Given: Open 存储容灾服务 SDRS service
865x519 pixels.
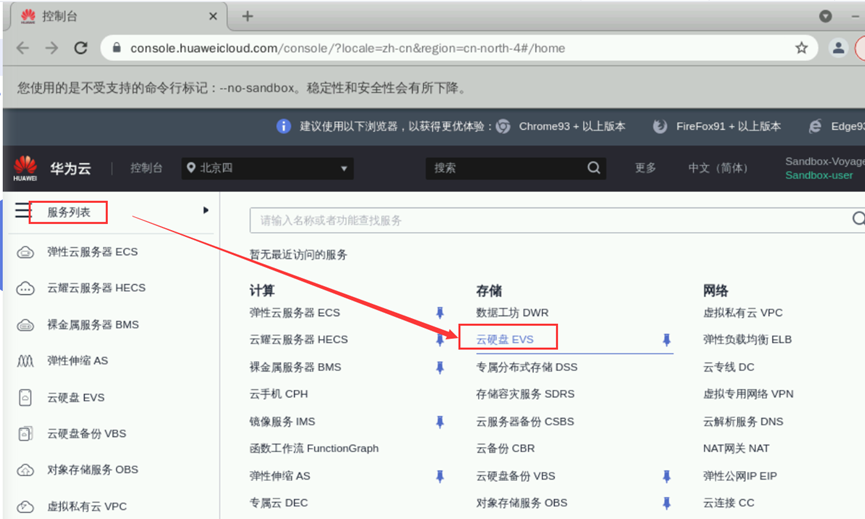Looking at the screenshot, I should pos(525,394).
